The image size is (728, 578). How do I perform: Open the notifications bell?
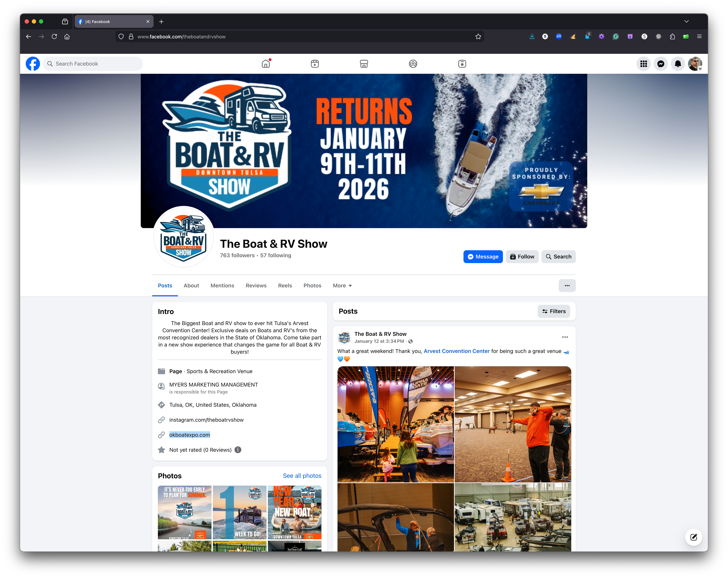click(678, 64)
